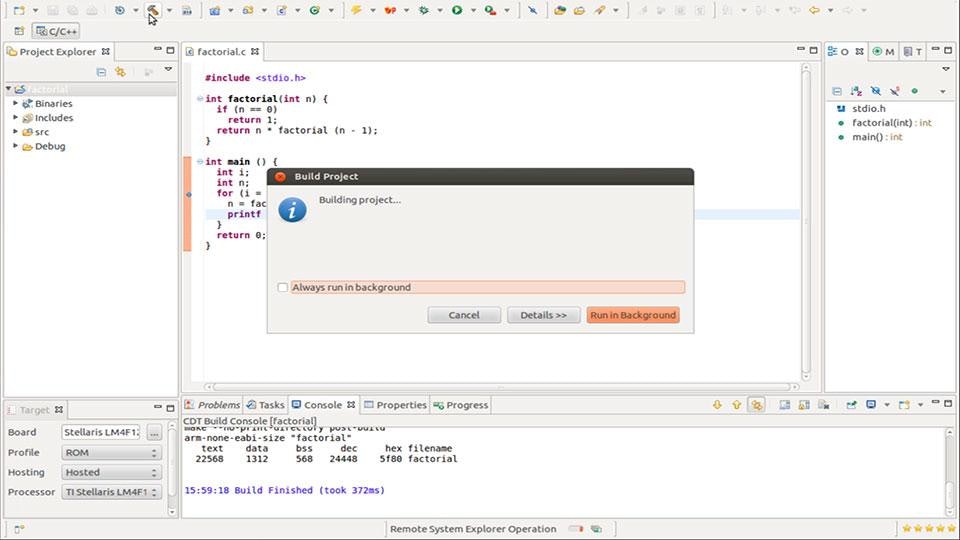Click the New C Source File toolbar icon
The height and width of the screenshot is (540, 960).
281,10
